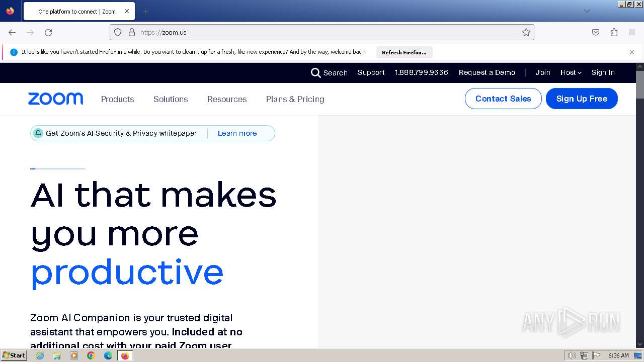Screen dimensions: 644x362
Task: Open Microsoft Edge from the taskbar
Action: click(108, 355)
